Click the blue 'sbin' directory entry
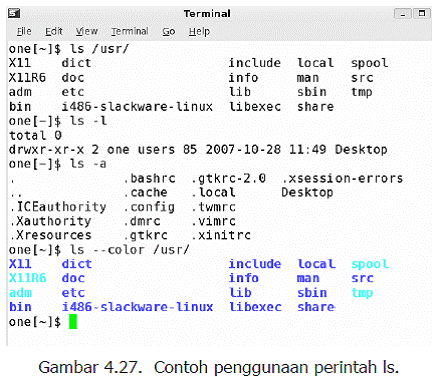Screen dimensions: 439x377 (312, 293)
